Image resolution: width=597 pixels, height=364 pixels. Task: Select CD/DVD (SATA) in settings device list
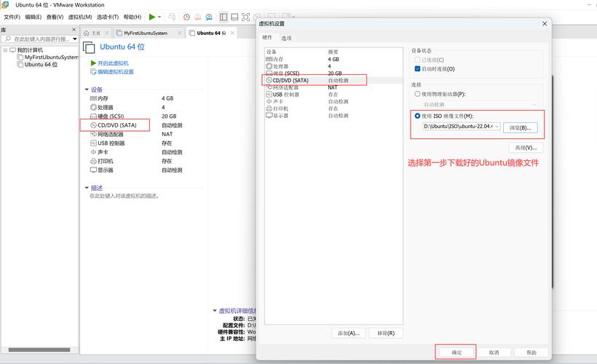333,80
